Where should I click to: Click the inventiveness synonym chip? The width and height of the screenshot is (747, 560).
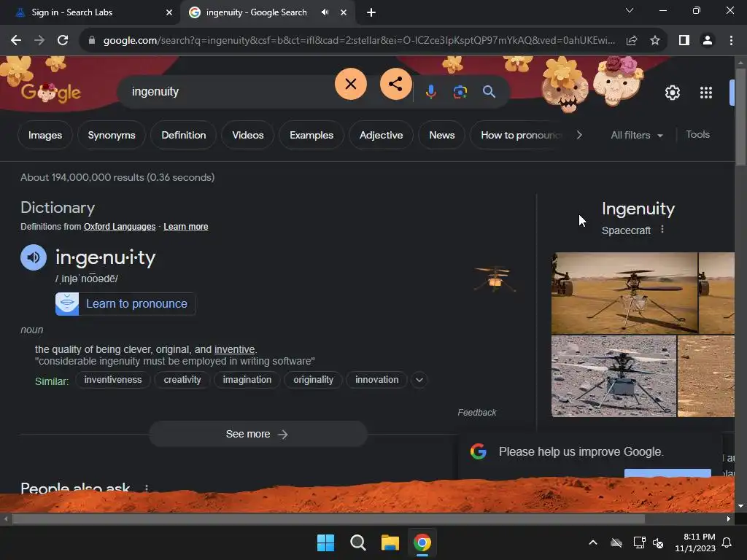click(x=113, y=380)
